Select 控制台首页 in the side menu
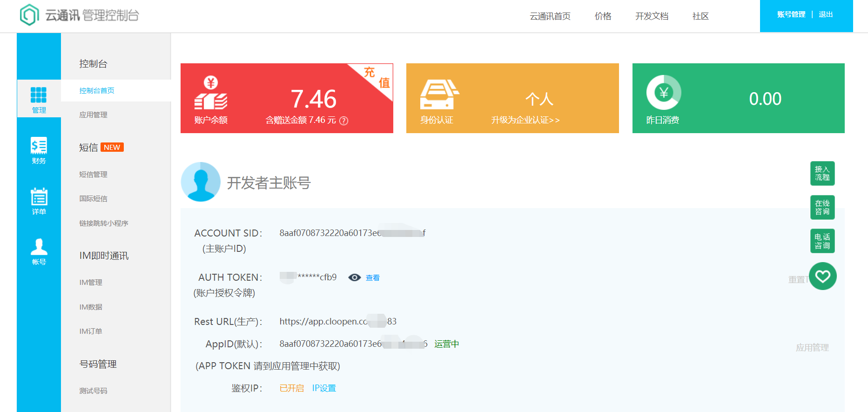This screenshot has height=412, width=868. click(x=97, y=91)
